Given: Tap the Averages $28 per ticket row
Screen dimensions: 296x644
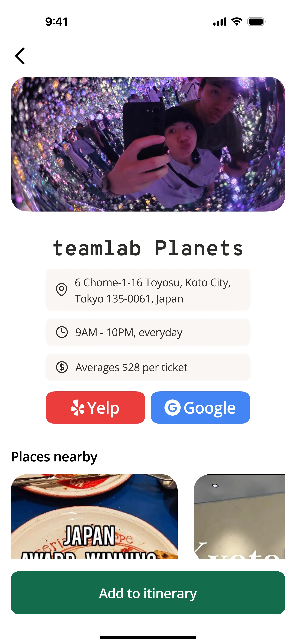Looking at the screenshot, I should tap(148, 367).
